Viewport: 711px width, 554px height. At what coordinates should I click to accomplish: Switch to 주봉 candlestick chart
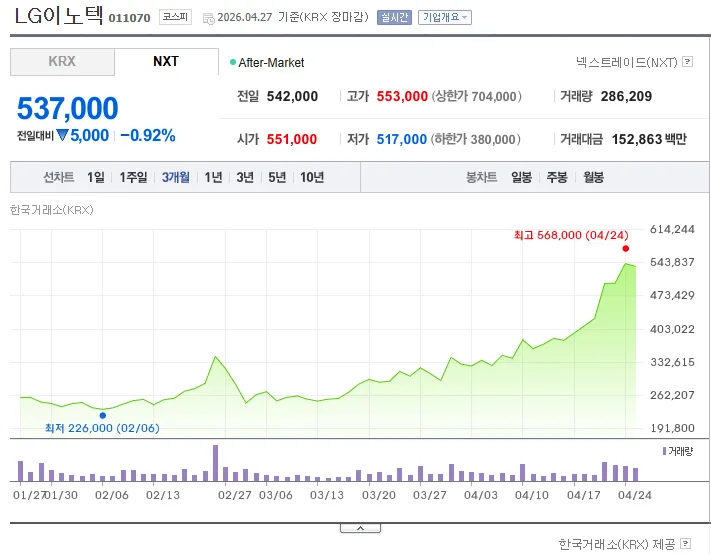[x=557, y=177]
